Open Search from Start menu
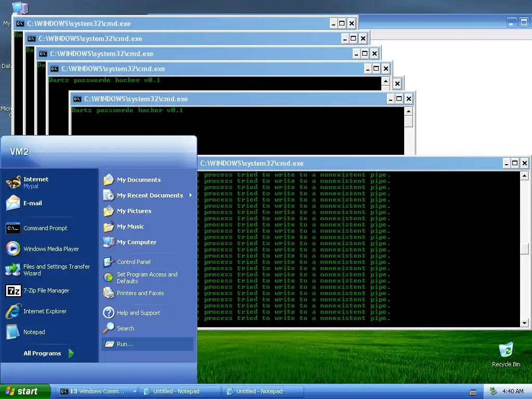Image resolution: width=532 pixels, height=399 pixels. [x=147, y=328]
